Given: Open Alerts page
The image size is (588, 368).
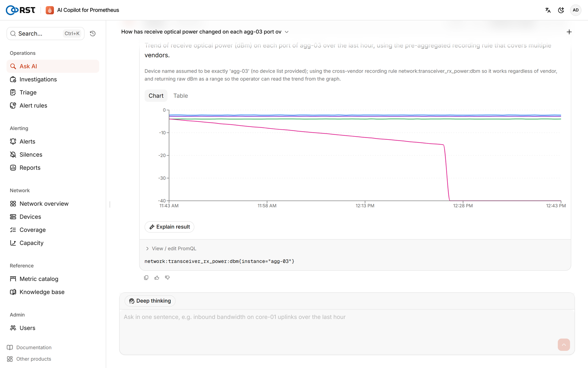Looking at the screenshot, I should pos(53,141).
